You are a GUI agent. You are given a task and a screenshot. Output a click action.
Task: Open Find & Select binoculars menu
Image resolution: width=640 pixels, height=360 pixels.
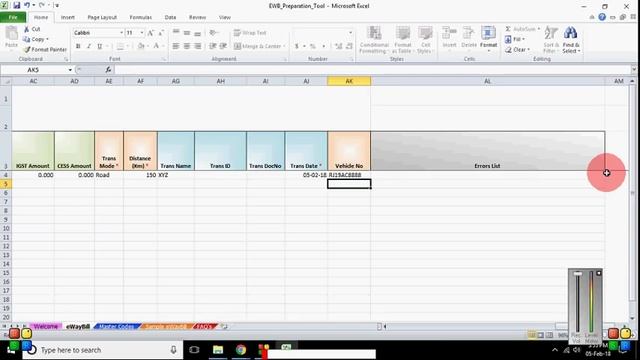[x=571, y=39]
